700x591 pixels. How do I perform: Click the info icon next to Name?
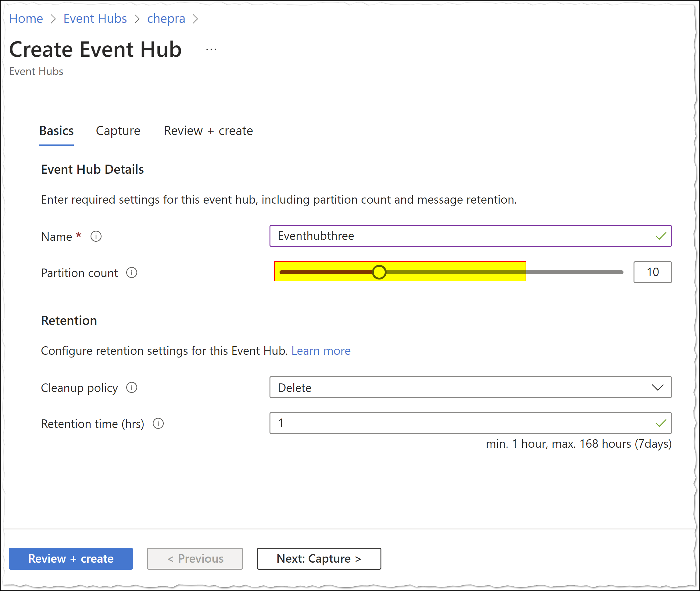coord(96,237)
